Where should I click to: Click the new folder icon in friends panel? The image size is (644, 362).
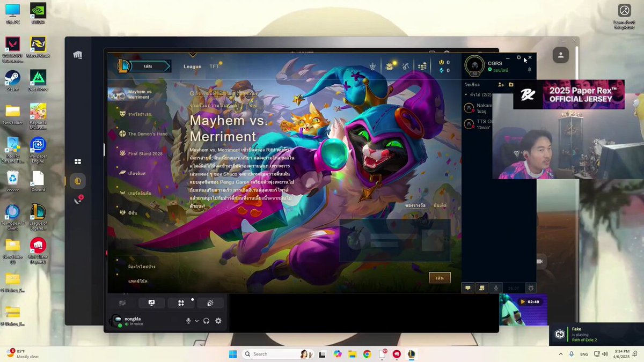coord(511,85)
